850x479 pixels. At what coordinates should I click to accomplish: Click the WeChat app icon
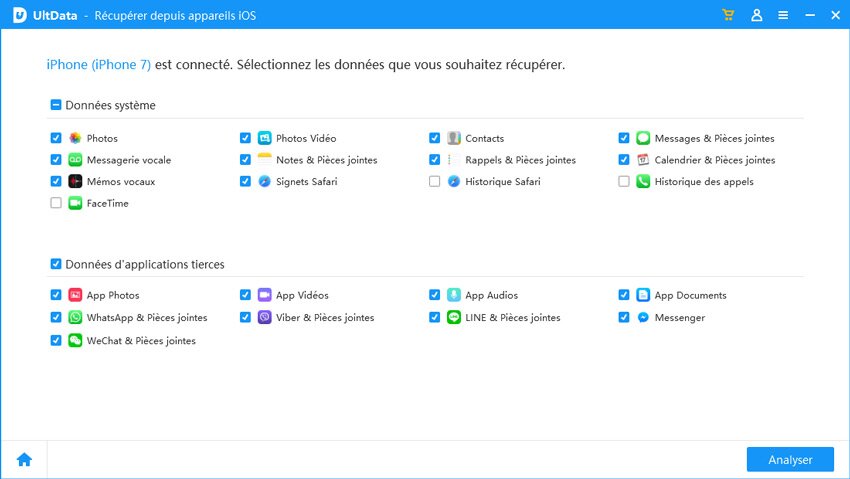pyautogui.click(x=75, y=340)
